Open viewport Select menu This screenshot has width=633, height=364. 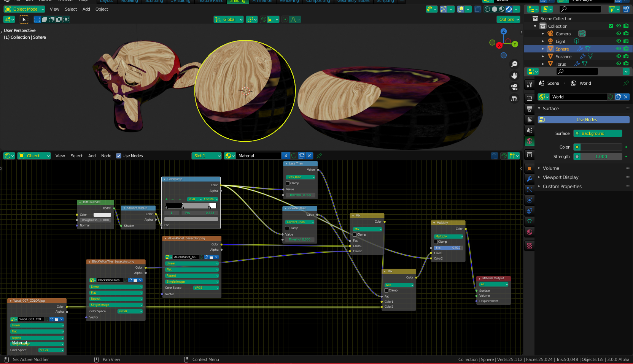71,9
